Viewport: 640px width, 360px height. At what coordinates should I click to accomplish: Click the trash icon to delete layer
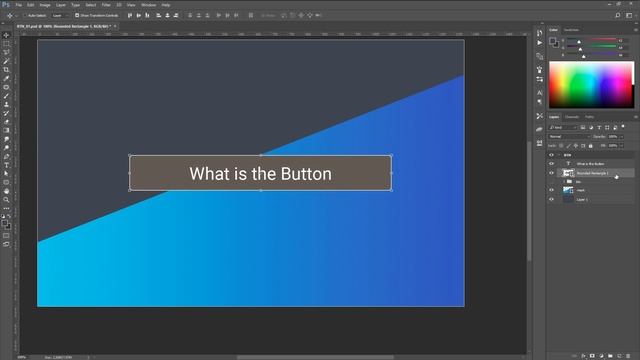pyautogui.click(x=628, y=356)
